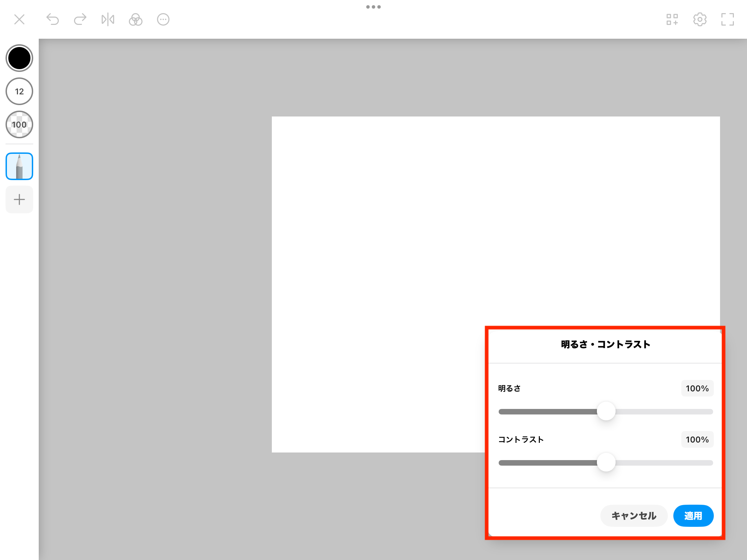Adjust the 明るさ brightness slider handle

[x=606, y=411]
